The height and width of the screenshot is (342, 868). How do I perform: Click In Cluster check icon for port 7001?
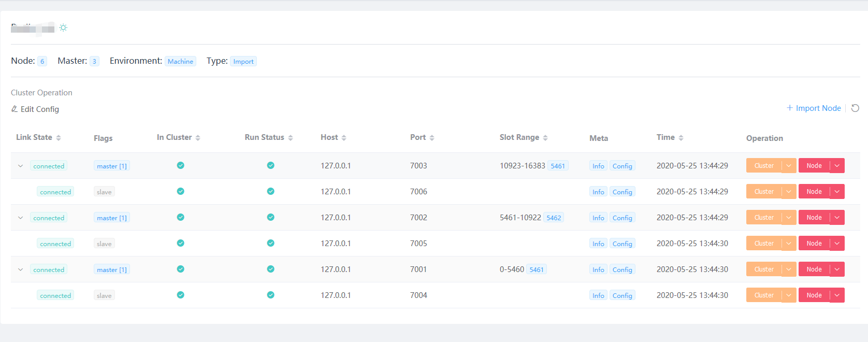180,269
